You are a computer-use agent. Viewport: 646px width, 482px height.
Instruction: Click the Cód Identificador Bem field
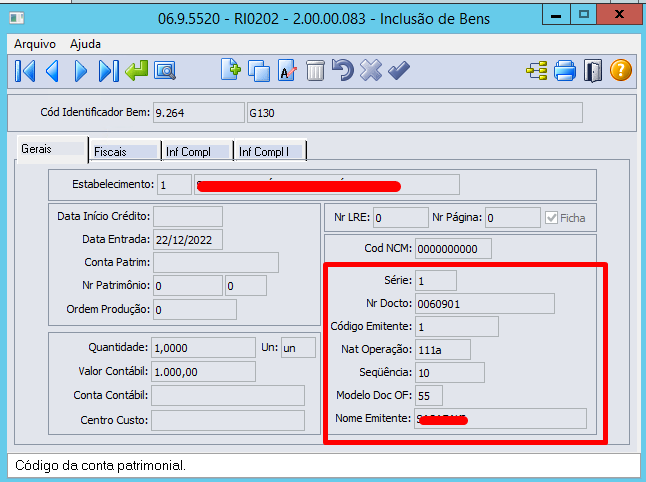[199, 113]
